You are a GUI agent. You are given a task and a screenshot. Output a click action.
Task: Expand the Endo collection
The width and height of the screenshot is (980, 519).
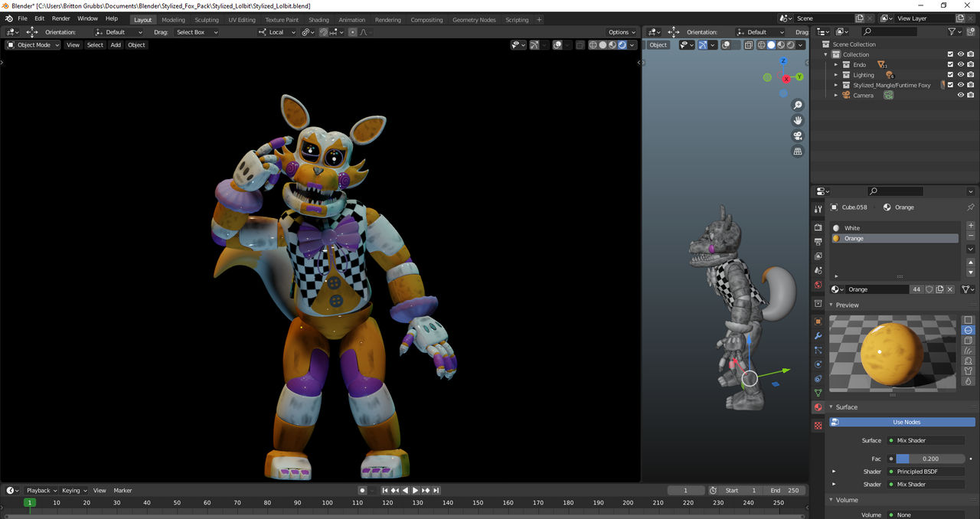(x=836, y=64)
